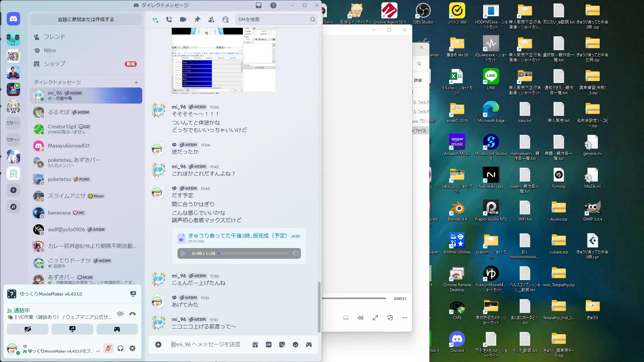Disconnect from the voice channel
644x362 pixels.
(x=132, y=314)
